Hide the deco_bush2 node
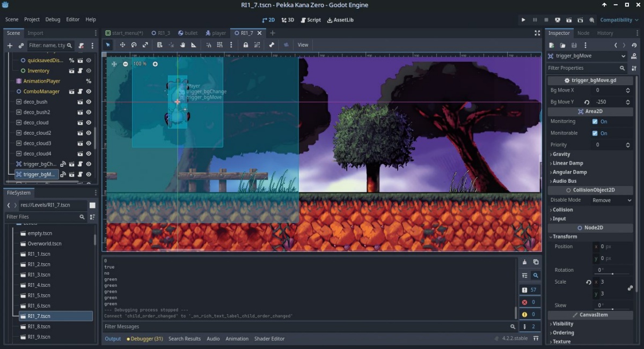 [89, 112]
